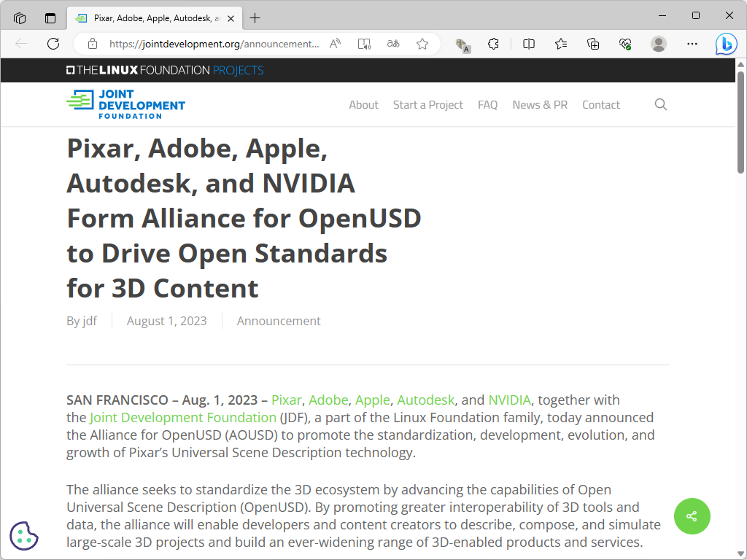Open the Extensions dropdown
This screenshot has width=747, height=560.
click(x=494, y=44)
